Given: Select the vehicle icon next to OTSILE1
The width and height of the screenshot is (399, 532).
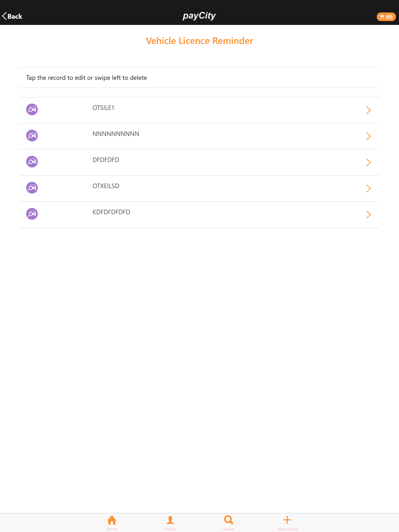Looking at the screenshot, I should 32,109.
